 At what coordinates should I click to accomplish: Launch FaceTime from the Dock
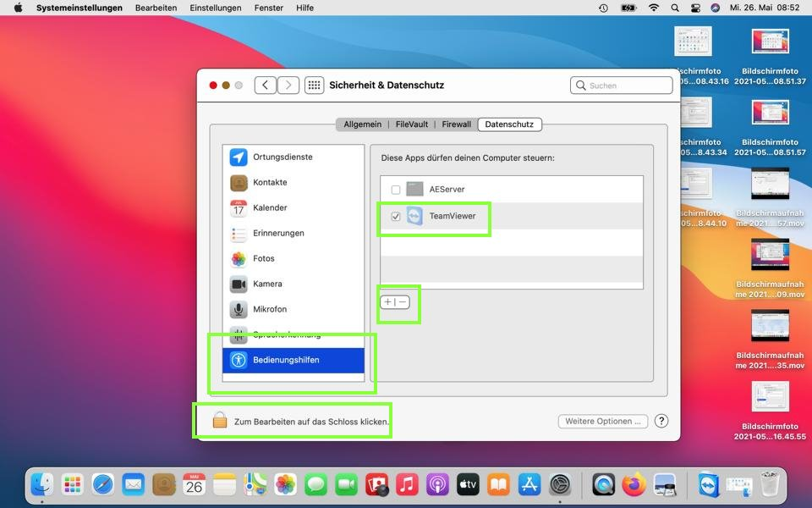tap(347, 485)
